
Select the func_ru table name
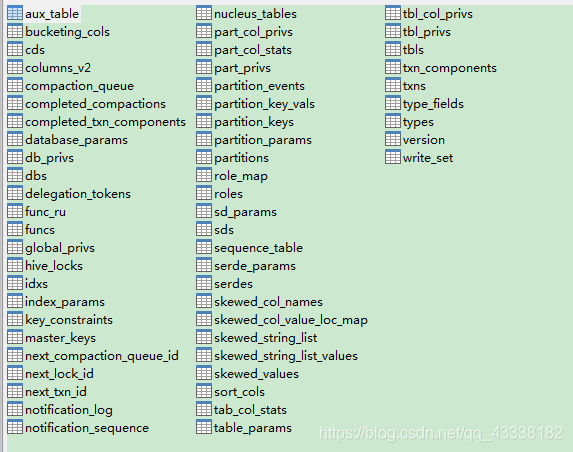click(x=45, y=212)
